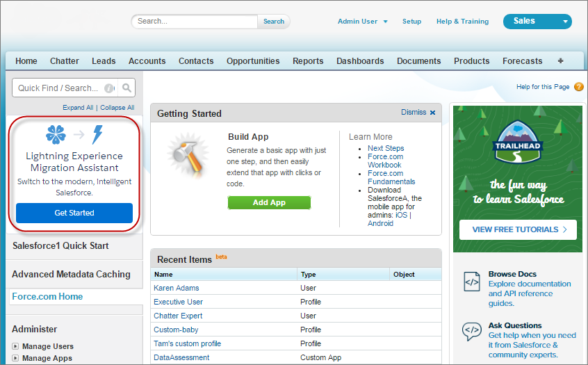The width and height of the screenshot is (588, 365).
Task: Open Karen Adams recent item
Action: click(177, 288)
